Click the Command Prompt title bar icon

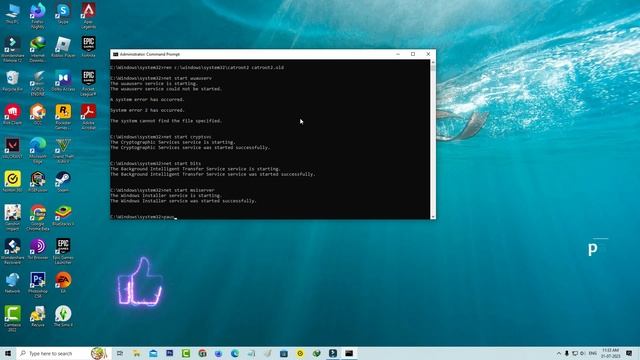pos(116,54)
